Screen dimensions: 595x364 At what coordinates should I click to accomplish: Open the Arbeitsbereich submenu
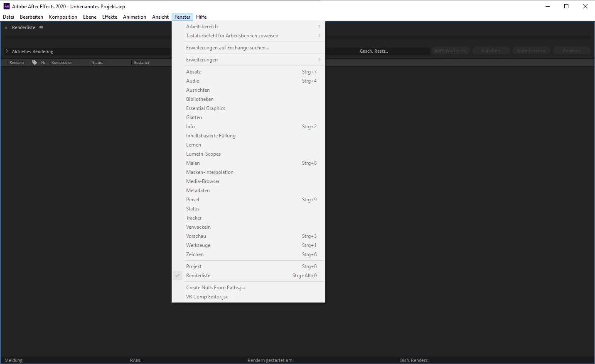(x=248, y=27)
